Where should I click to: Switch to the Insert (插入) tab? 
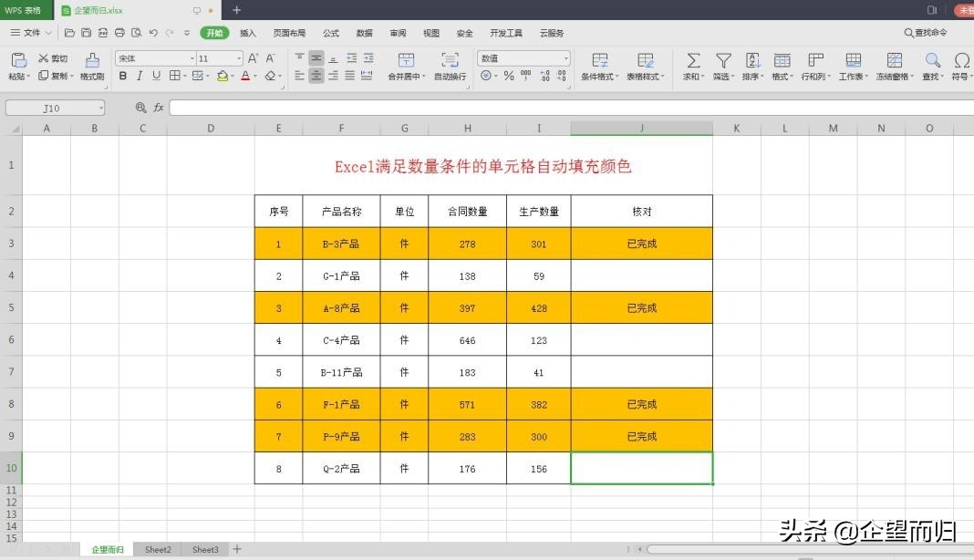[248, 33]
